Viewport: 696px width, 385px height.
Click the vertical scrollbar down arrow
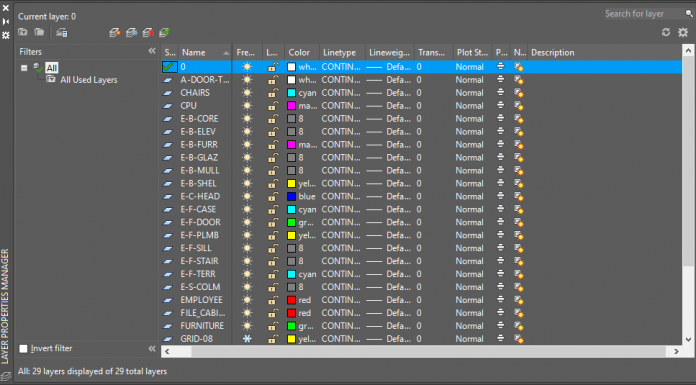(x=688, y=340)
